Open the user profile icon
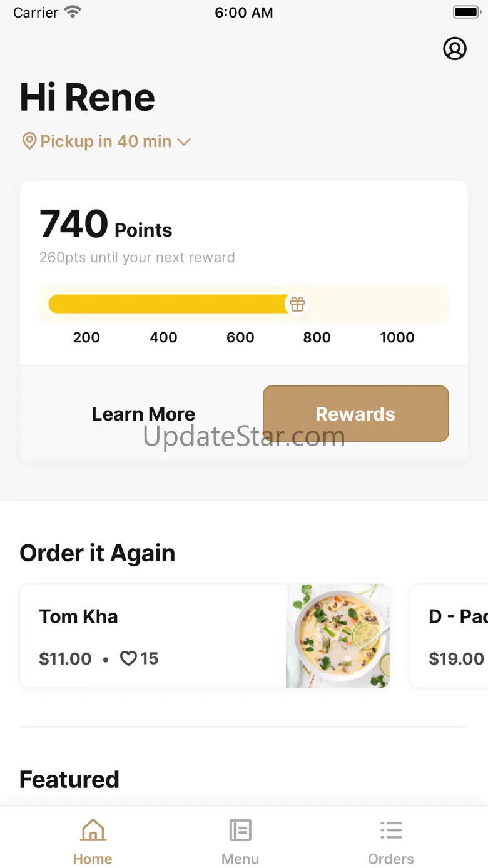The width and height of the screenshot is (488, 868). 455,48
